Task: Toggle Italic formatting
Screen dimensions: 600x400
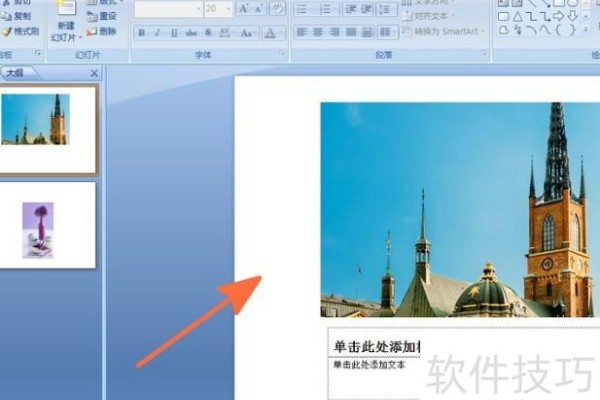Action: point(157,33)
